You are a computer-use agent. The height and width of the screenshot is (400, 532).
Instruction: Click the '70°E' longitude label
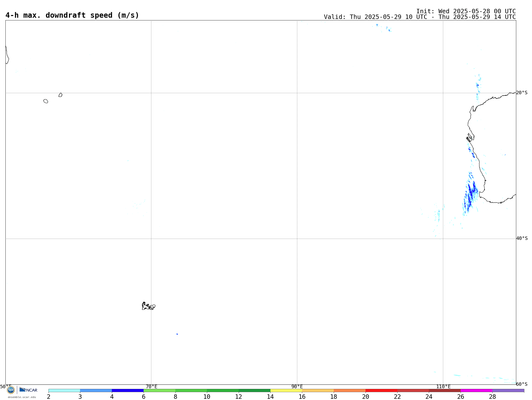tap(151, 386)
